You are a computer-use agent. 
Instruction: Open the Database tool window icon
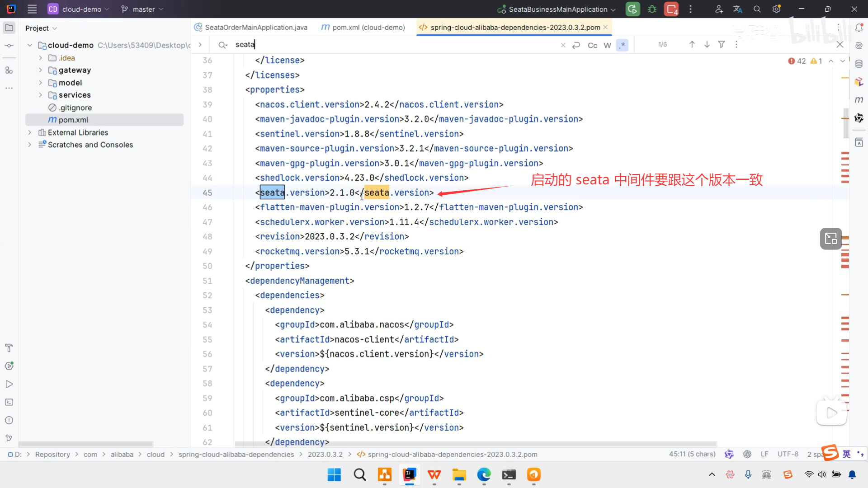click(x=859, y=64)
